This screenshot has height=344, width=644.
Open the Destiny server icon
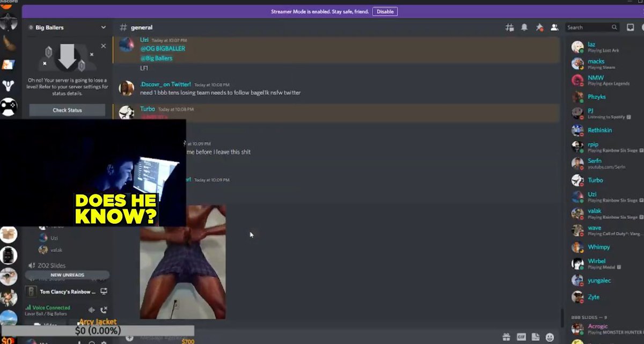(x=9, y=85)
